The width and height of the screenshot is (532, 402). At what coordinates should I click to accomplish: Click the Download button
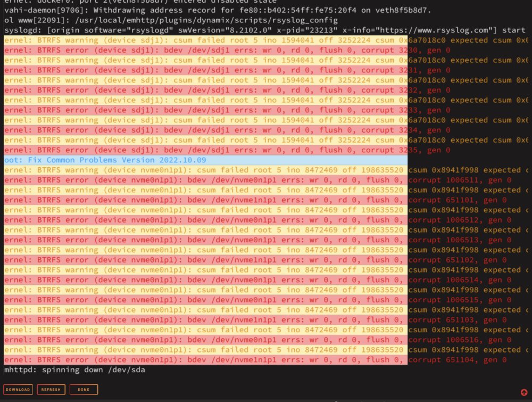click(18, 389)
